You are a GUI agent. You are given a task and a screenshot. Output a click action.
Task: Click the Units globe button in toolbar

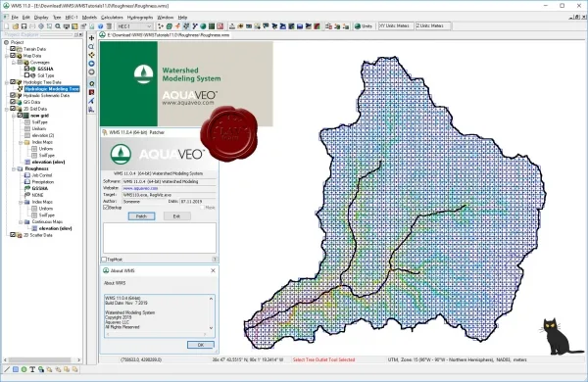[x=364, y=25]
